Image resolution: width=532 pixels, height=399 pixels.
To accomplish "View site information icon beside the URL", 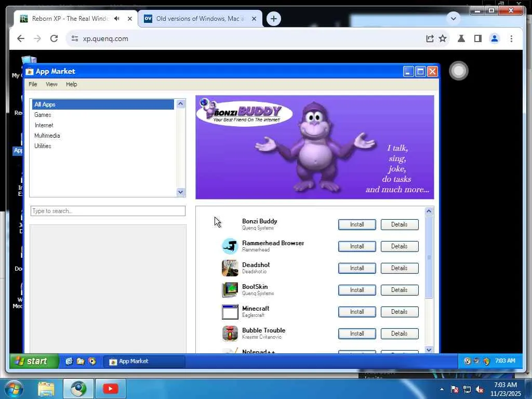I will [x=75, y=38].
